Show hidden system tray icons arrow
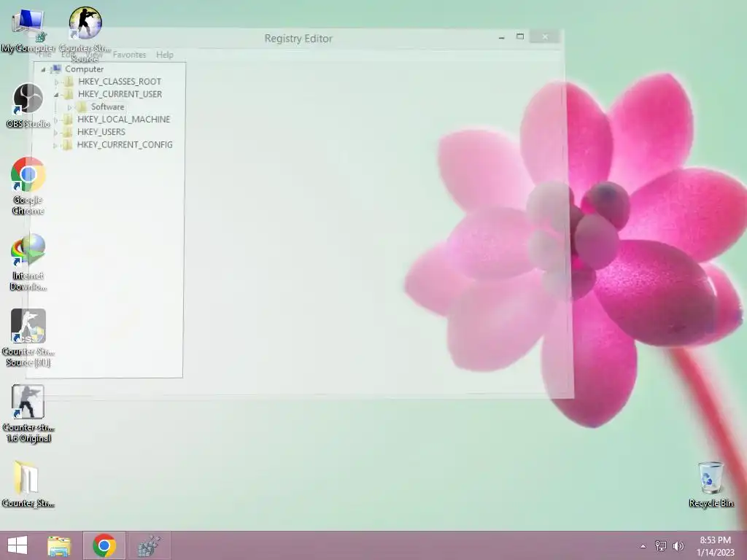The height and width of the screenshot is (560, 747). 643,546
